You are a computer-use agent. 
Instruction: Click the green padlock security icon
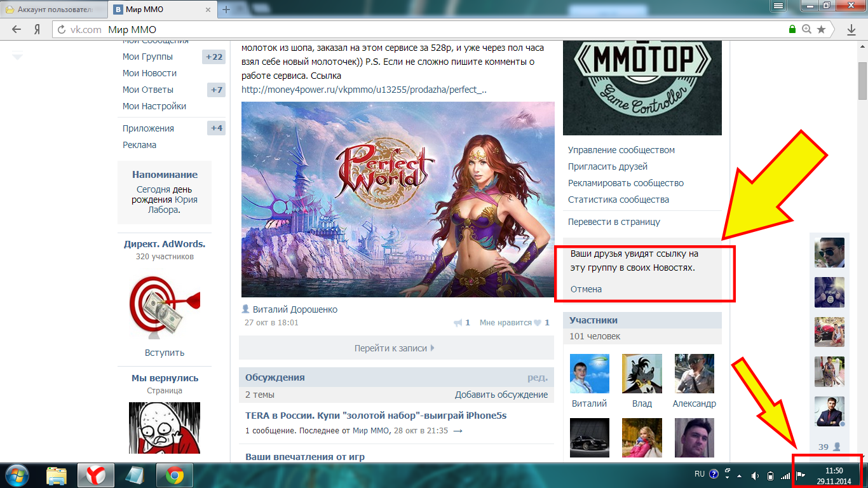(792, 29)
